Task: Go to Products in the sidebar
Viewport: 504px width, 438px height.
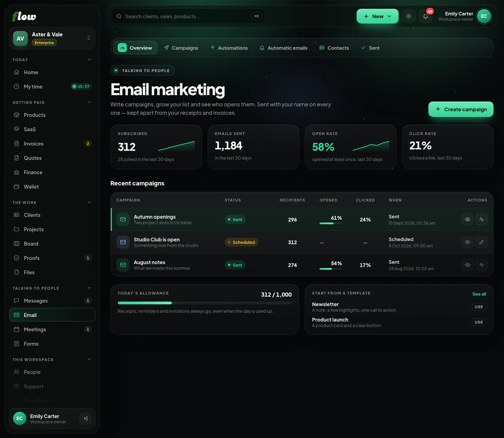Action: coord(52,115)
